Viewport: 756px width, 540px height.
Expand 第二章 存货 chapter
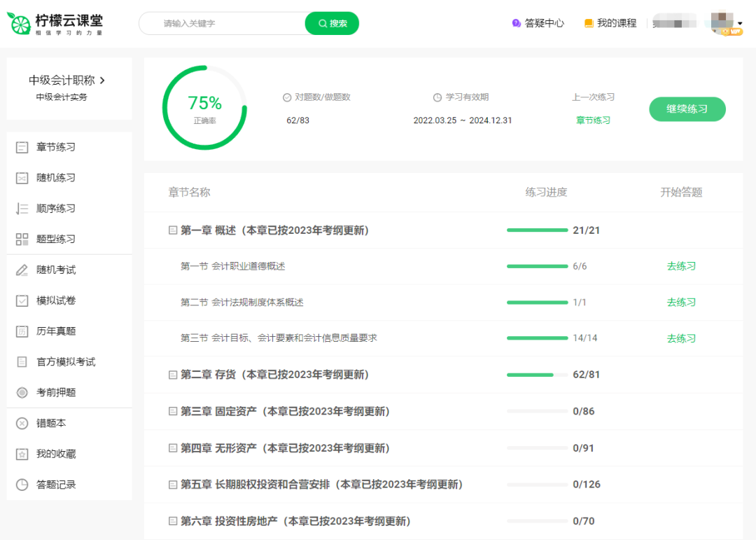[173, 375]
